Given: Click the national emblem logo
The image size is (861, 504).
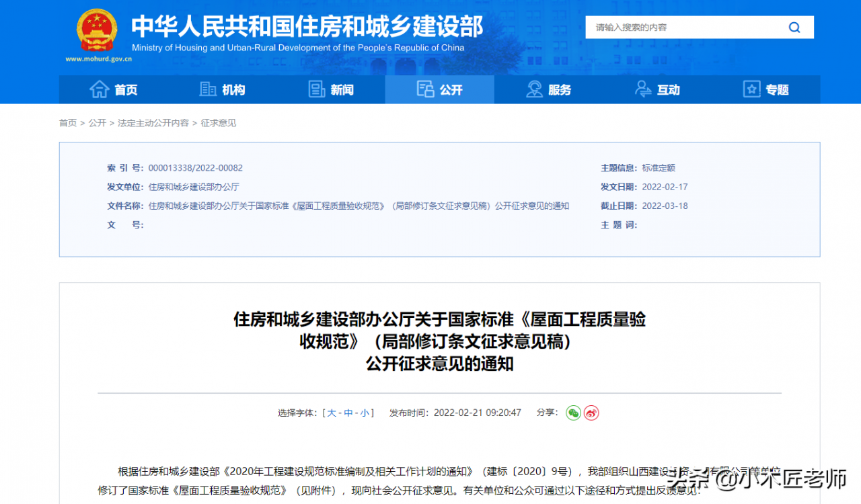Looking at the screenshot, I should click(x=97, y=31).
